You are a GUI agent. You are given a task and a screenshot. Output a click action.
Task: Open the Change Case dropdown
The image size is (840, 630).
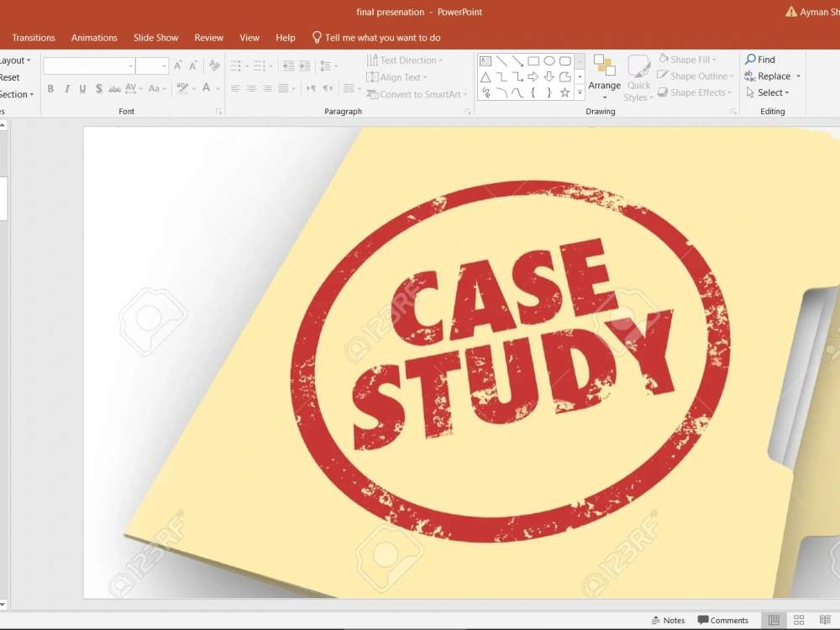click(x=157, y=89)
